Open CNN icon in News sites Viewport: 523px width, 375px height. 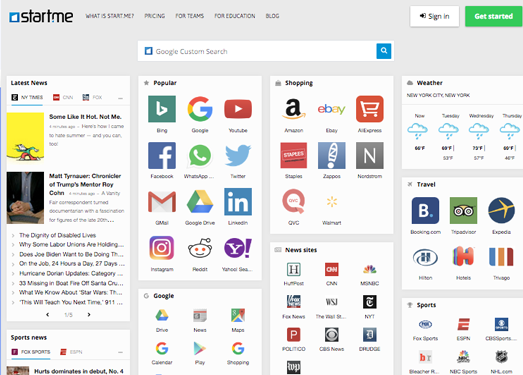[x=332, y=270]
